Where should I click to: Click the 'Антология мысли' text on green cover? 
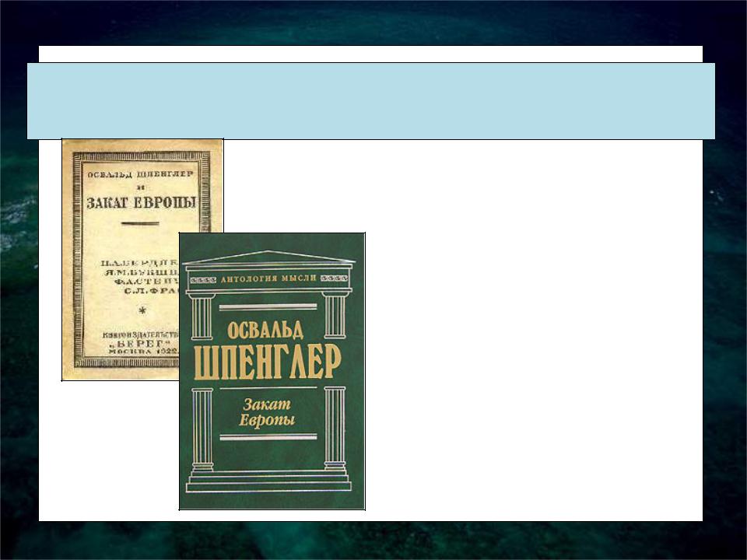(268, 278)
